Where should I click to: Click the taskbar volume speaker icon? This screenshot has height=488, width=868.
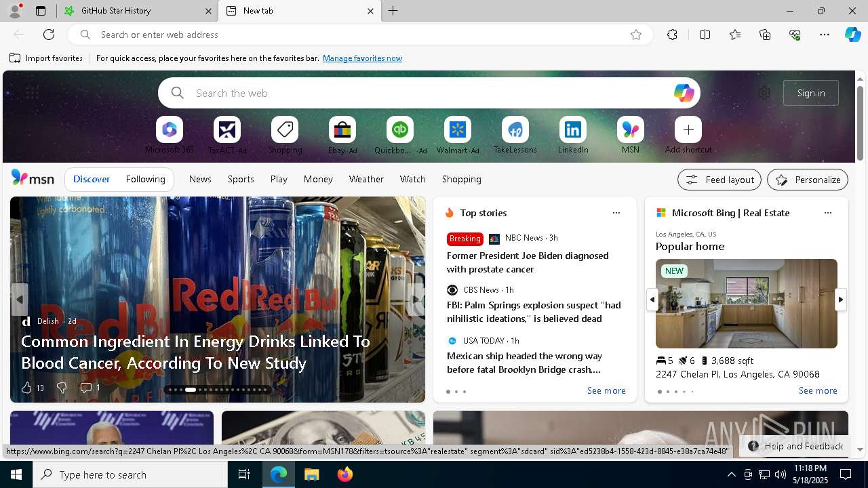tap(781, 474)
